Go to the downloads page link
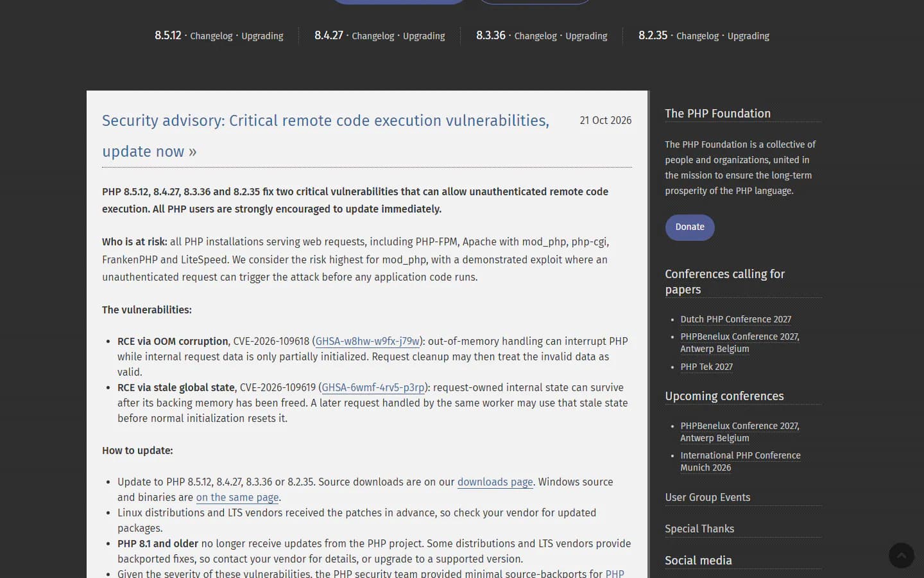This screenshot has height=578, width=924. tap(495, 482)
